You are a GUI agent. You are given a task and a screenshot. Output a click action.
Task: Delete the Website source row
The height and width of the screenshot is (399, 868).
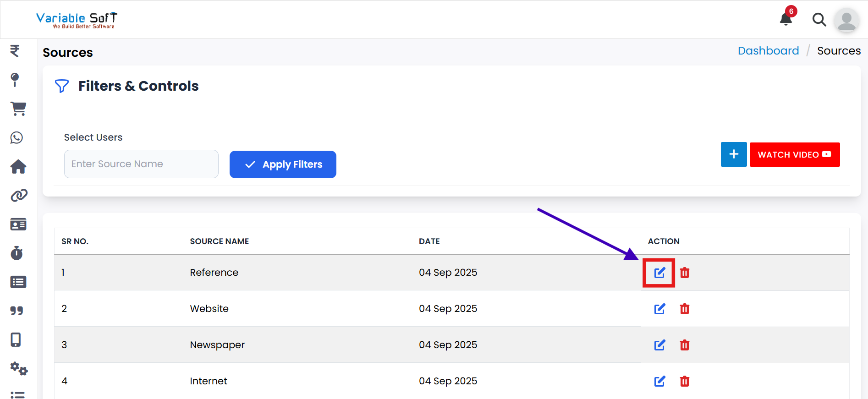(684, 309)
